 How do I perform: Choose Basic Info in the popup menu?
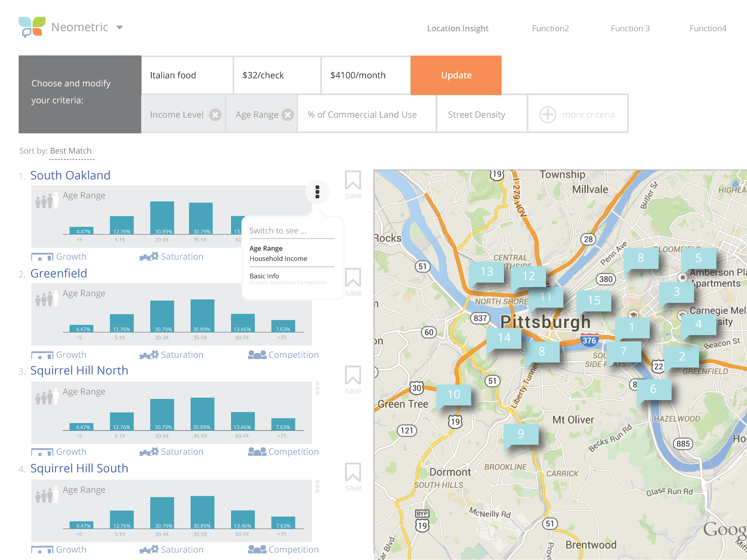pos(264,276)
